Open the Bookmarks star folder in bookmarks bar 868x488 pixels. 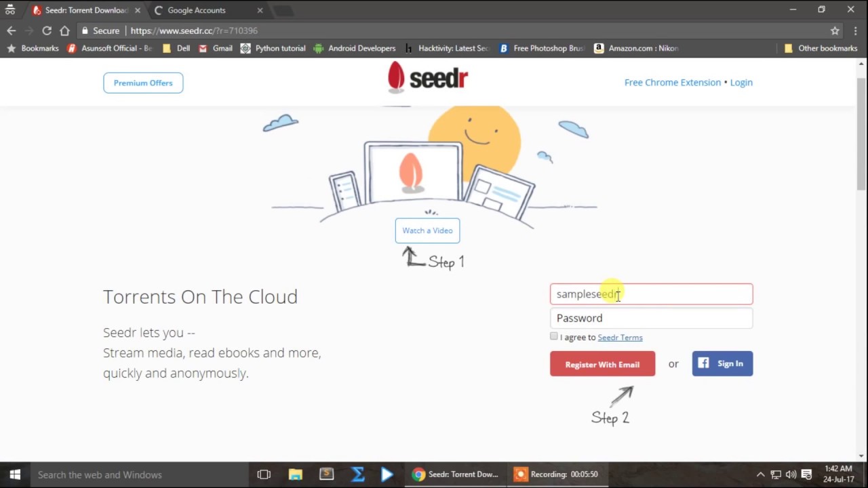click(x=33, y=48)
